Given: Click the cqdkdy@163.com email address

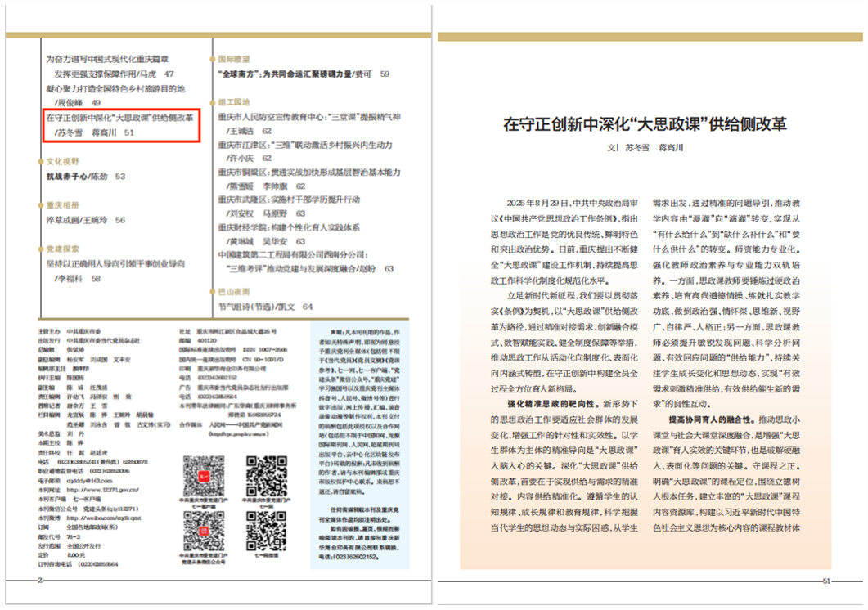Looking at the screenshot, I should click(x=89, y=480).
